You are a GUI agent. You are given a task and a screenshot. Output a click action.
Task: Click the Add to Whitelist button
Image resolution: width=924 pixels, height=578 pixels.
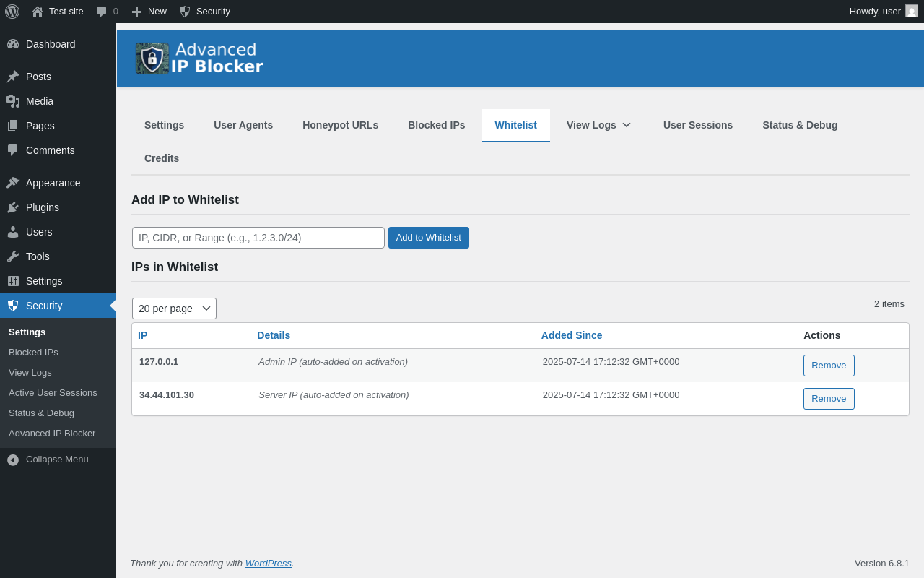click(x=429, y=238)
